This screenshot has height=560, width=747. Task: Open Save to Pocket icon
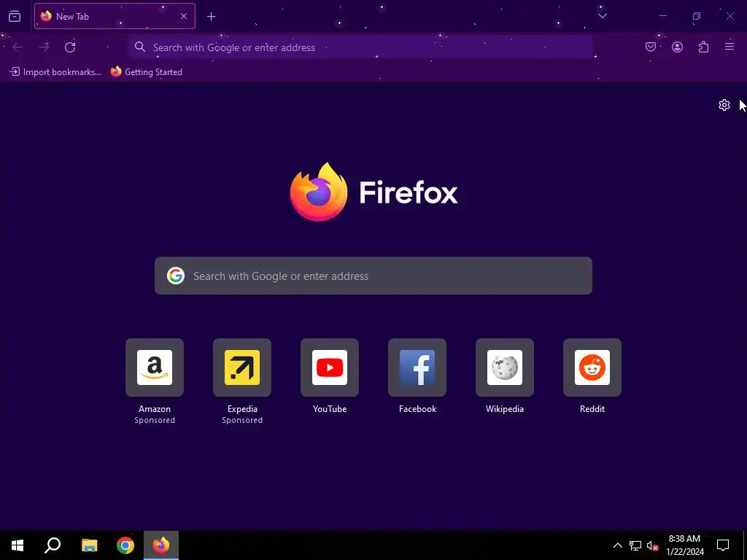point(651,47)
